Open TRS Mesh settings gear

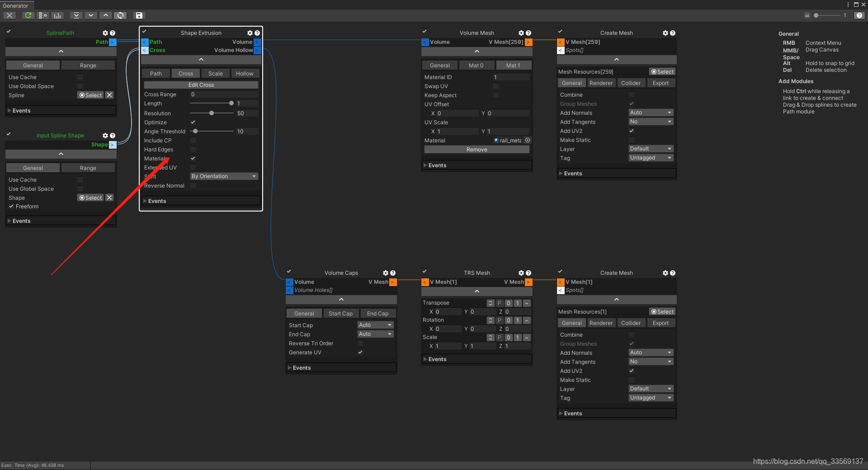(x=521, y=273)
